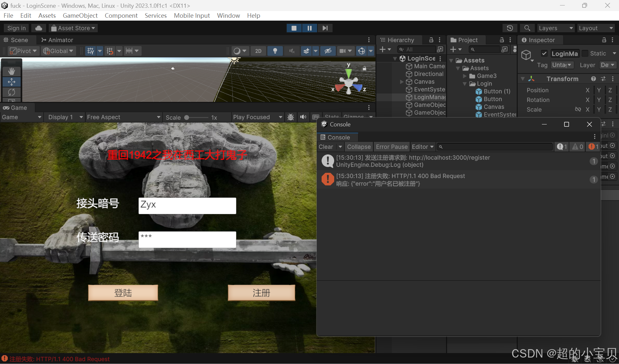Toggle Error Pause in the Console
The width and height of the screenshot is (619, 364).
[x=392, y=147]
